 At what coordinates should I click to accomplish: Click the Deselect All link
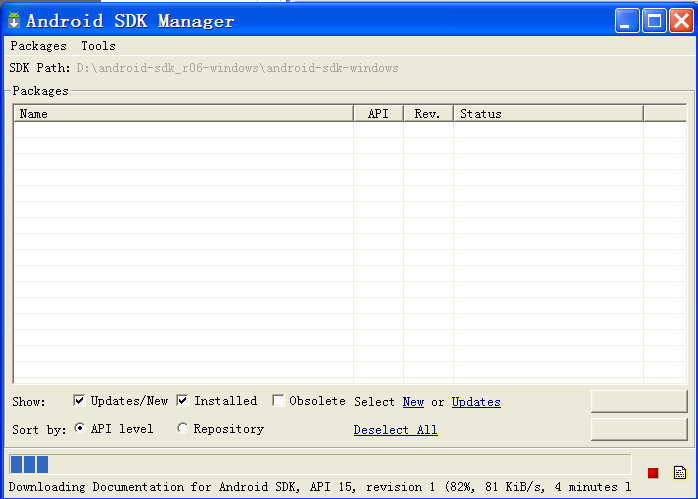pos(395,430)
